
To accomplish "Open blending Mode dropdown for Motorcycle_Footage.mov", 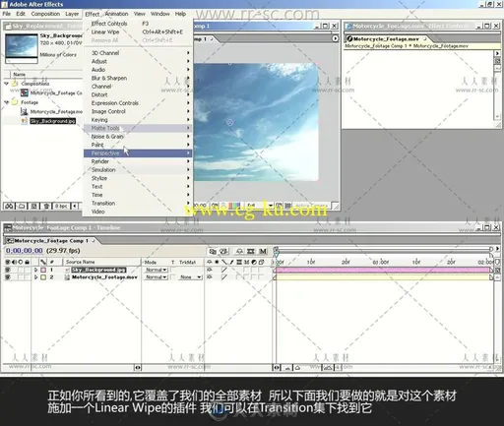I will pyautogui.click(x=157, y=277).
